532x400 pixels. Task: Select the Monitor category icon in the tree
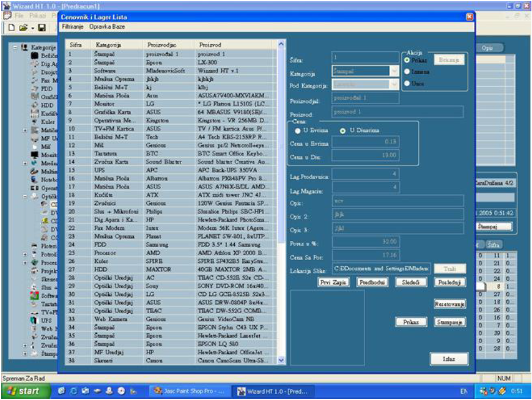point(35,155)
